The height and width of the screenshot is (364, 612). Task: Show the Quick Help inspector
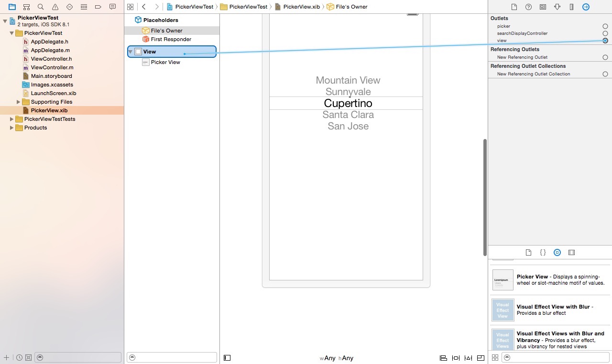click(x=528, y=7)
